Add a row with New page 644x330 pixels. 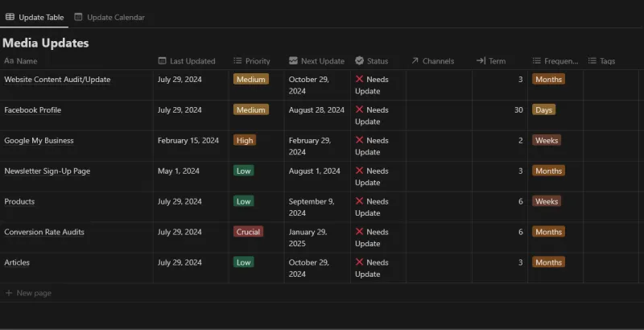coord(28,293)
